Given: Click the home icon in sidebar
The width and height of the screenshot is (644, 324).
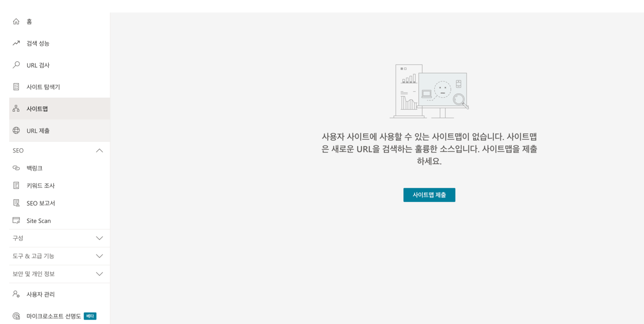Looking at the screenshot, I should click(16, 21).
